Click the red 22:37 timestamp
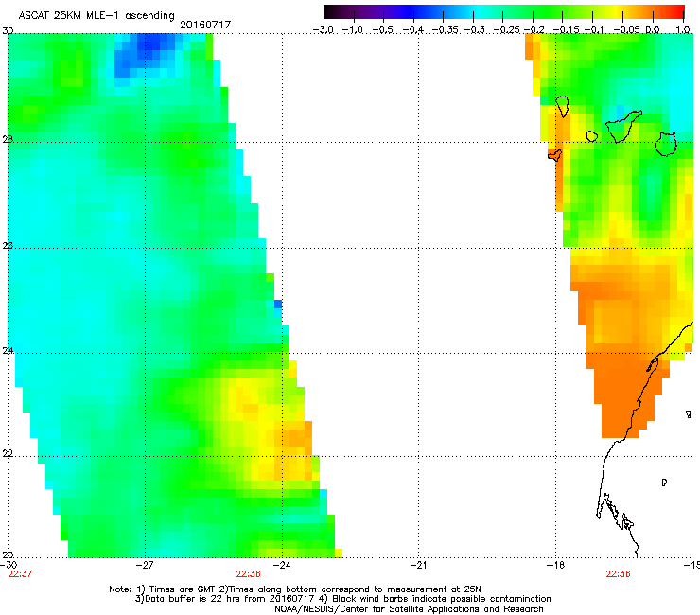Screen dimensions: 700x615 (x=20, y=574)
